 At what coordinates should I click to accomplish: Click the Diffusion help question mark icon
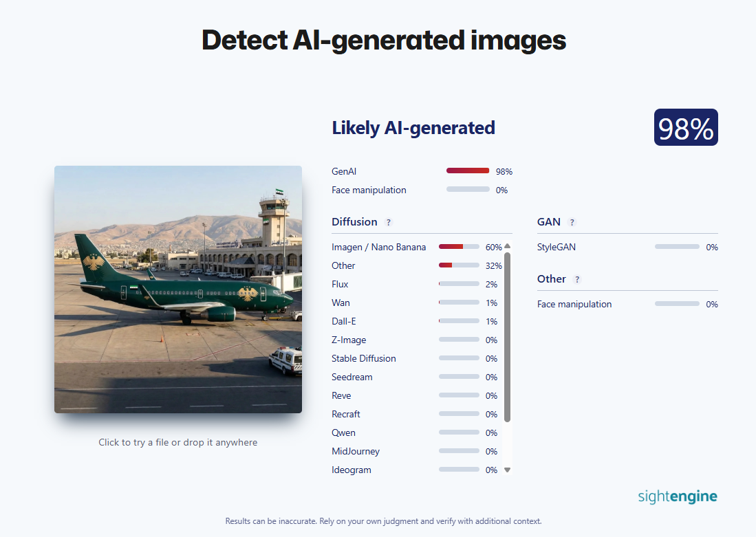389,222
